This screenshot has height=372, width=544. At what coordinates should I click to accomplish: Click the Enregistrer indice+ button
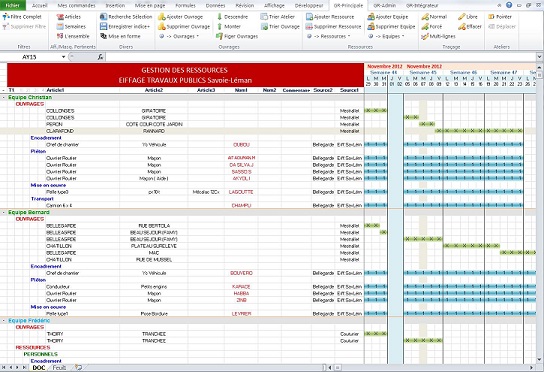click(125, 26)
